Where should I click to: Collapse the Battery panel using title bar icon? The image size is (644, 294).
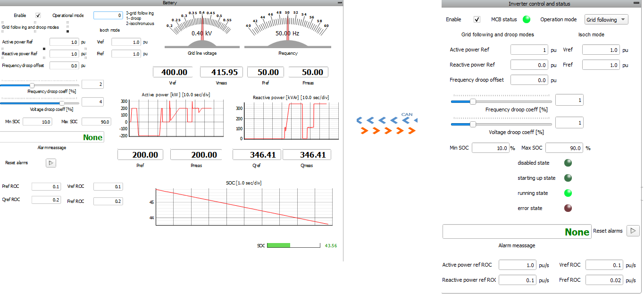point(339,3)
